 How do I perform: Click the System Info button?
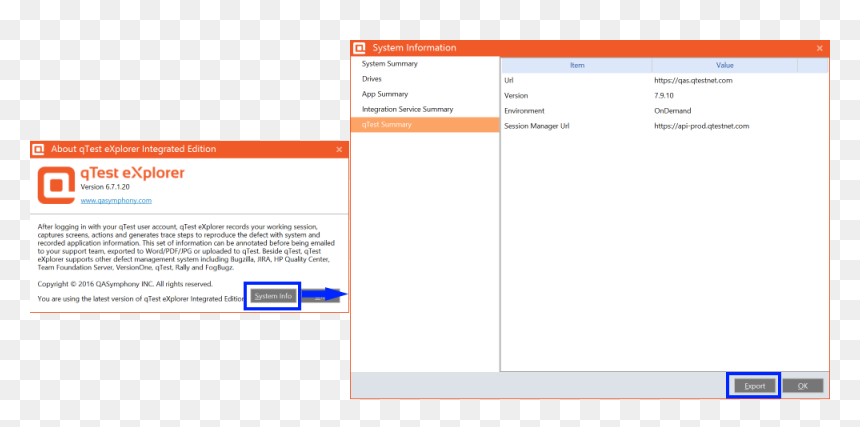pyautogui.click(x=273, y=296)
